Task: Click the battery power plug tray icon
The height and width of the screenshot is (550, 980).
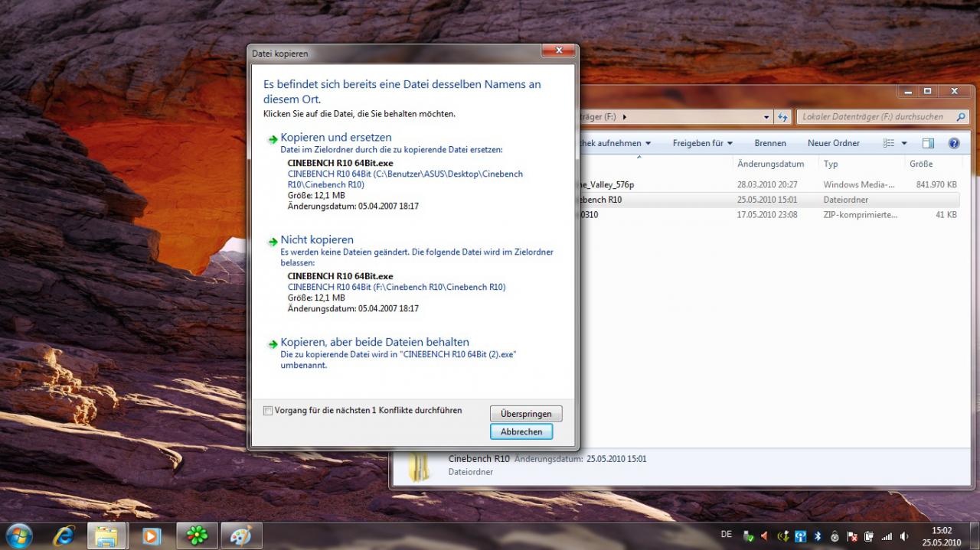Action: (x=869, y=536)
